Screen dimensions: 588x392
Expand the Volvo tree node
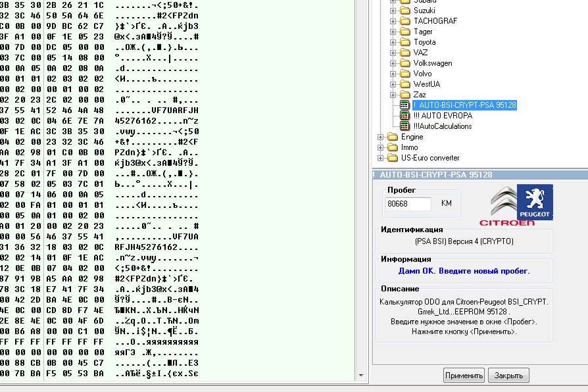pos(393,74)
